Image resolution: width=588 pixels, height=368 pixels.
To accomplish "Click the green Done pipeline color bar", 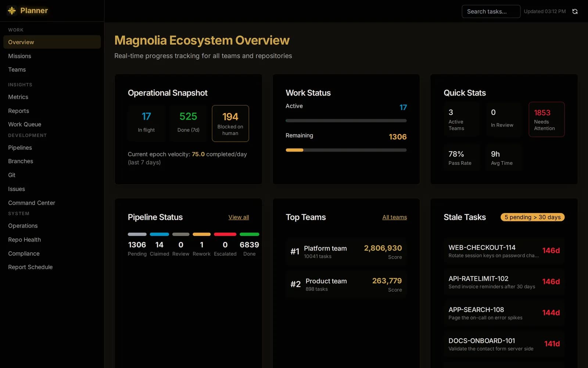I will (250, 234).
